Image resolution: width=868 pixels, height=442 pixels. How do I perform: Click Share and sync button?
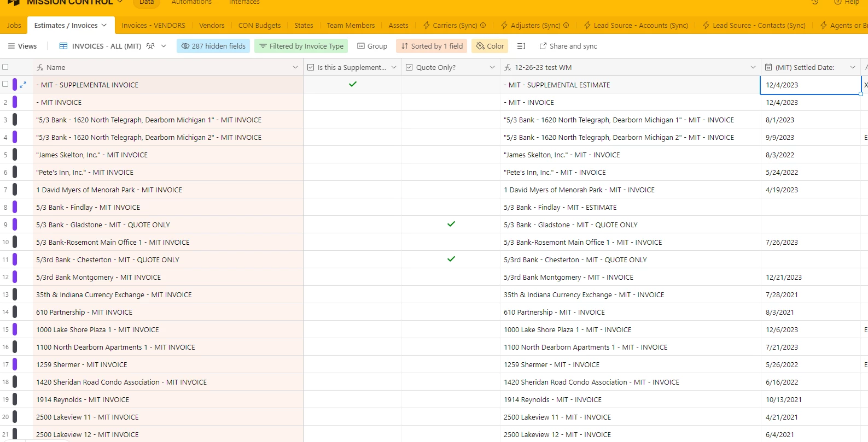[x=568, y=46]
